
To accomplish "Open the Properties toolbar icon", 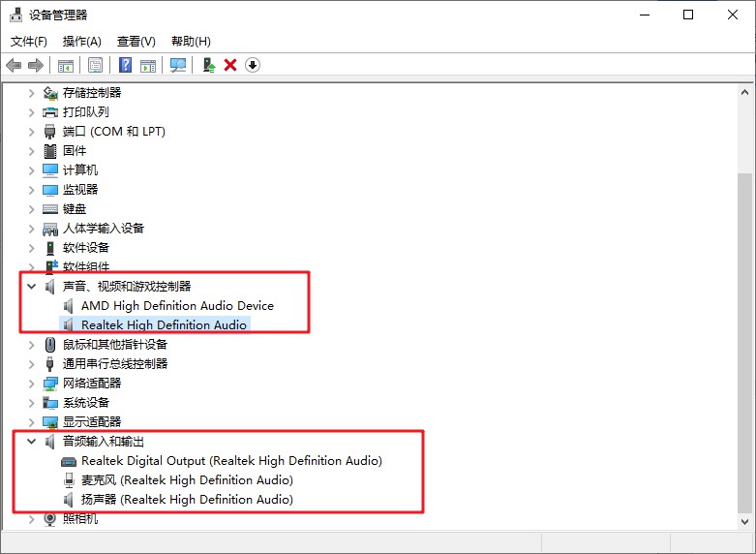I will [x=95, y=65].
